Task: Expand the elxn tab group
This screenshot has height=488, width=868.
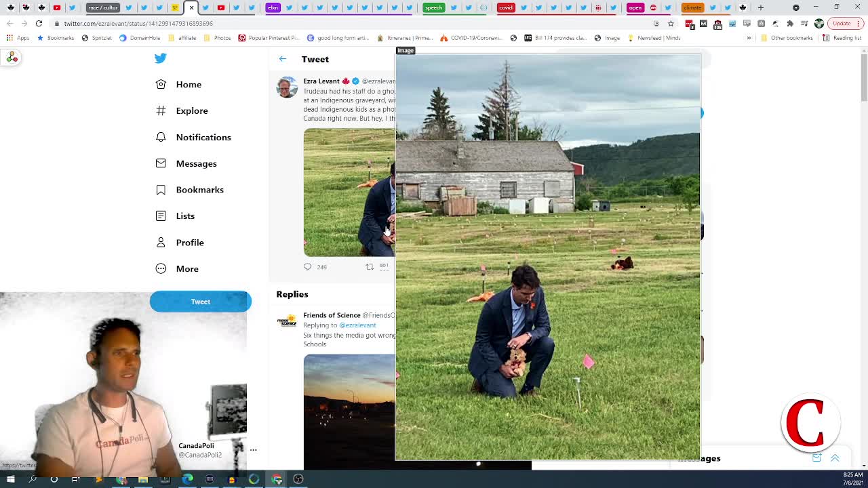Action: 273,7
